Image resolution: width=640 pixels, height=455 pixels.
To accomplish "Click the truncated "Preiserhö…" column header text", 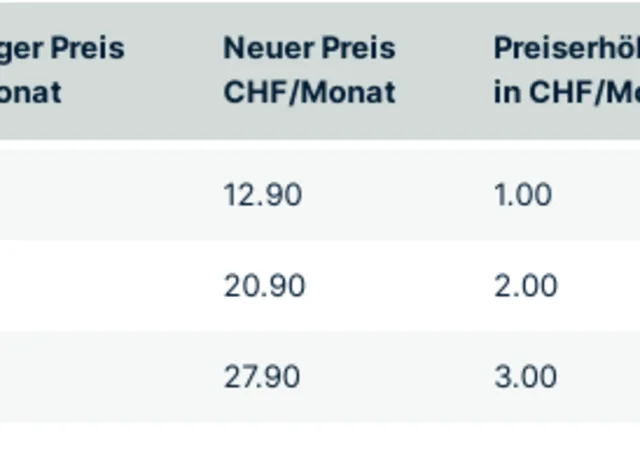I will tap(566, 48).
